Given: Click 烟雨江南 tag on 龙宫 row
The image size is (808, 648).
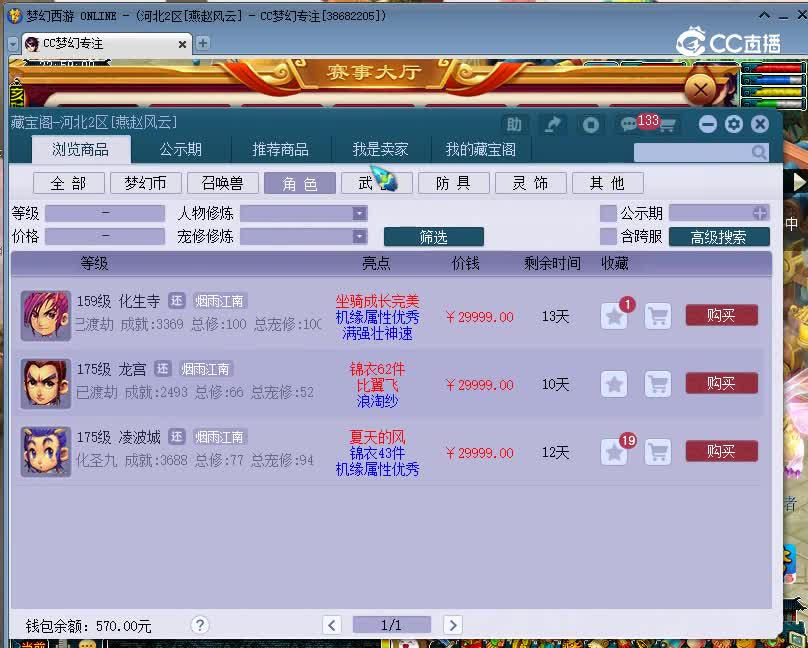Looking at the screenshot, I should pyautogui.click(x=205, y=369).
